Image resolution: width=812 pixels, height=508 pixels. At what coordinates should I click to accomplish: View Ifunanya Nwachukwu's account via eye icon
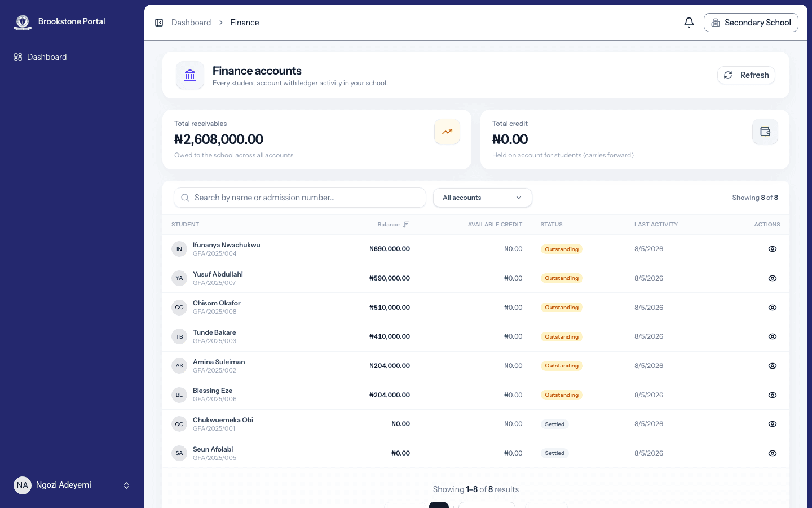[x=773, y=249]
